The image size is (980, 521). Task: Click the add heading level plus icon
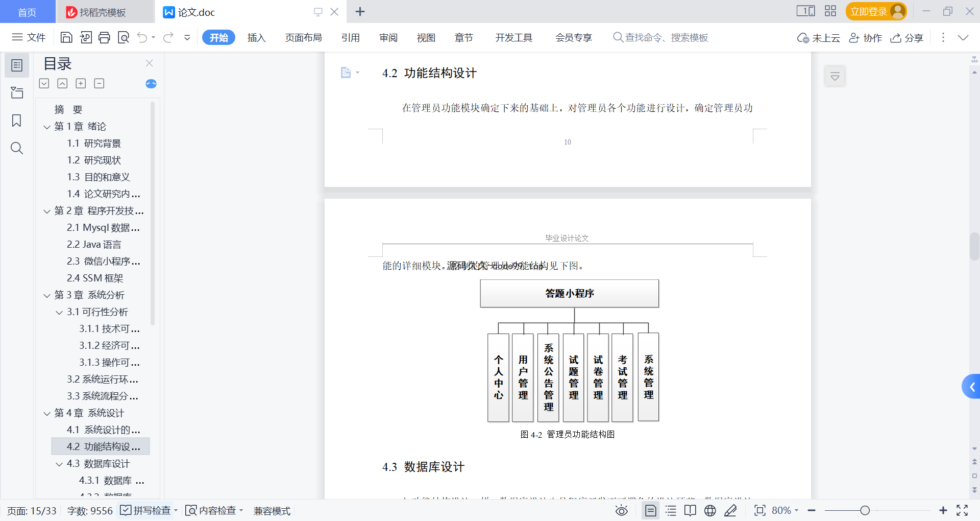pyautogui.click(x=81, y=83)
